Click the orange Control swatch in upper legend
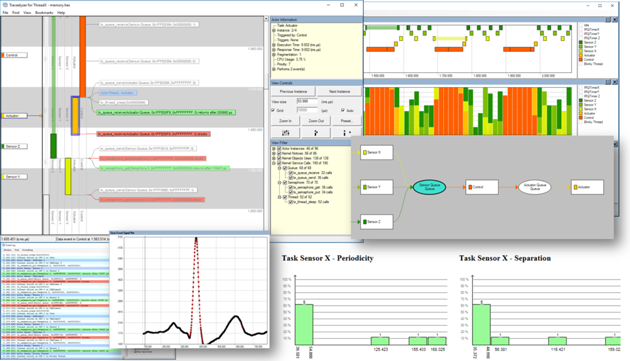The image size is (630, 361). pos(581,59)
